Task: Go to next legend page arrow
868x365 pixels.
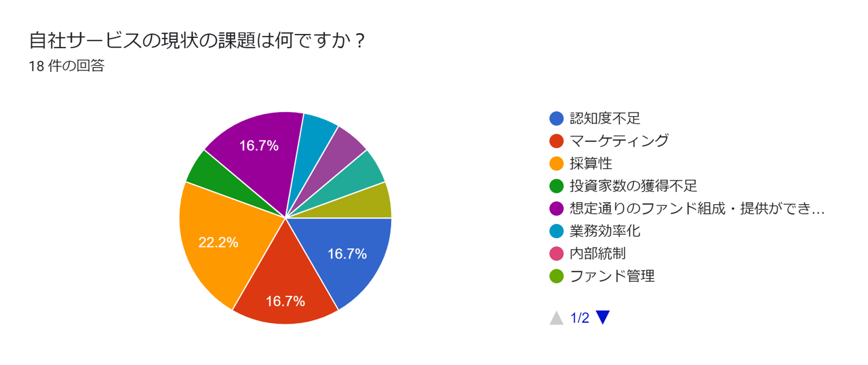Action: click(603, 318)
